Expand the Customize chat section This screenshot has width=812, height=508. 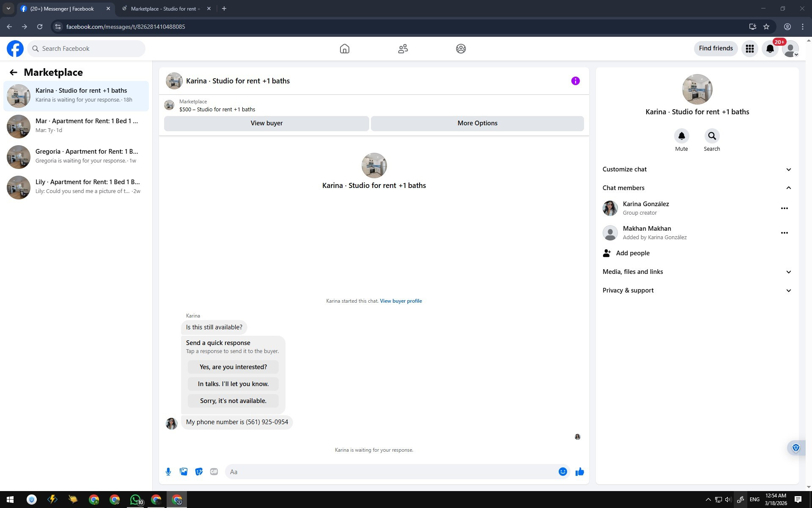click(x=697, y=169)
